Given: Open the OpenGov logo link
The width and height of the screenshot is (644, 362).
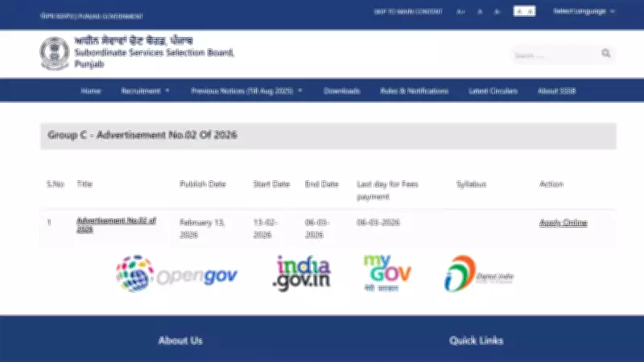Looking at the screenshot, I should click(176, 274).
